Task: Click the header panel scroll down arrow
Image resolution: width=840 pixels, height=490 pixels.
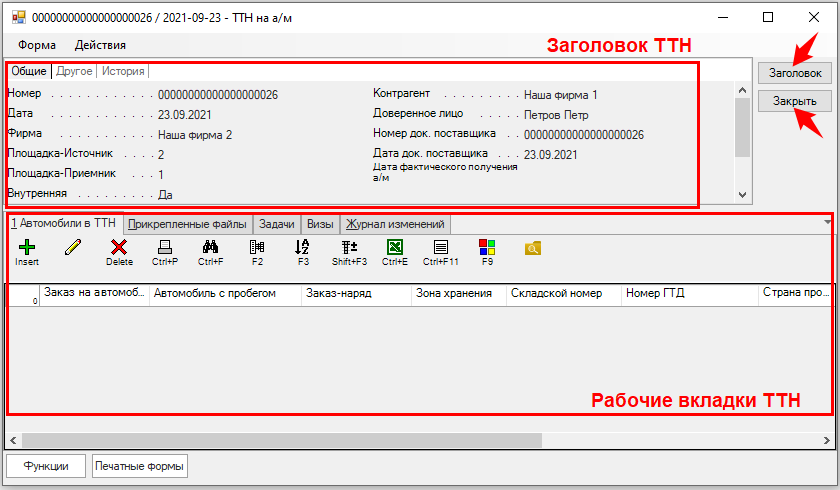Action: click(741, 194)
